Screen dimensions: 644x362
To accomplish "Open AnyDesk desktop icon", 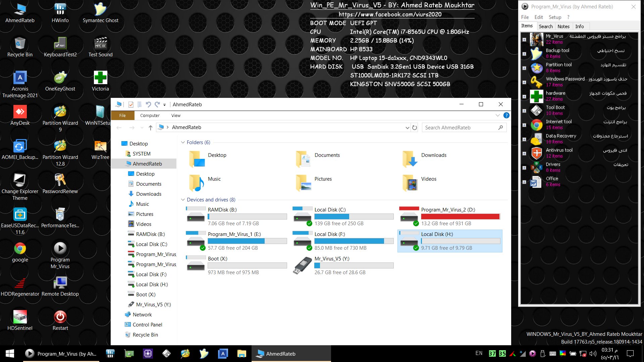I will click(x=20, y=116).
